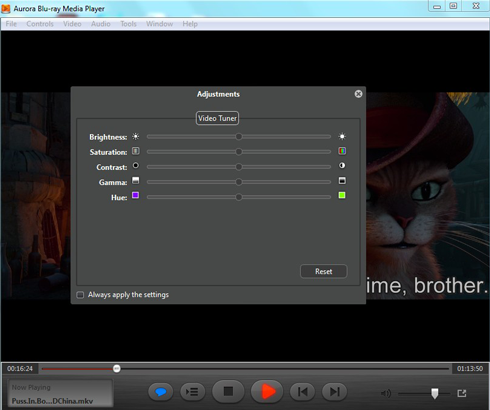Click the purple hue swatch
The width and height of the screenshot is (490, 410).
135,195
